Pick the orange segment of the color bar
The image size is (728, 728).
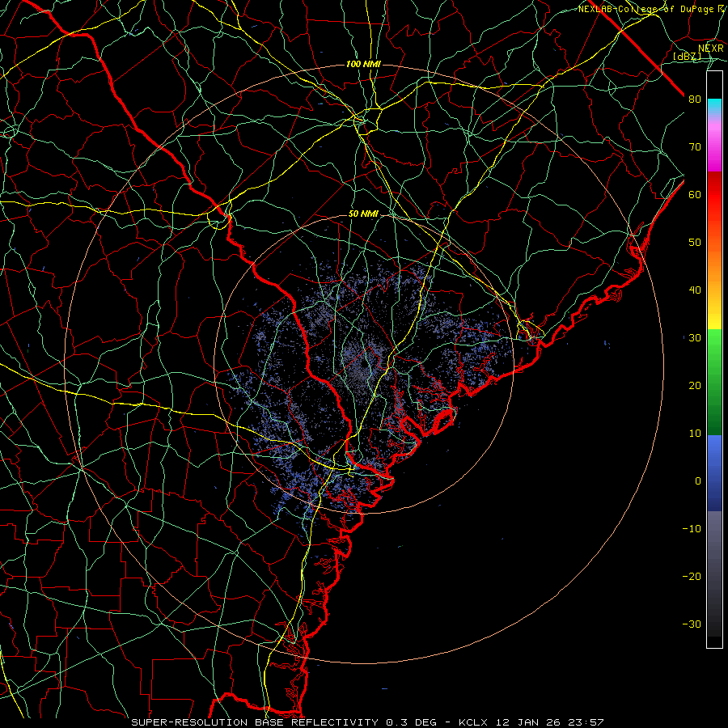click(714, 267)
